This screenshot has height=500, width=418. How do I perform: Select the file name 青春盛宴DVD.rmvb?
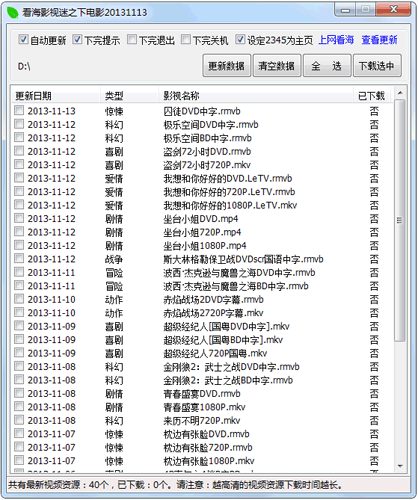coord(202,394)
